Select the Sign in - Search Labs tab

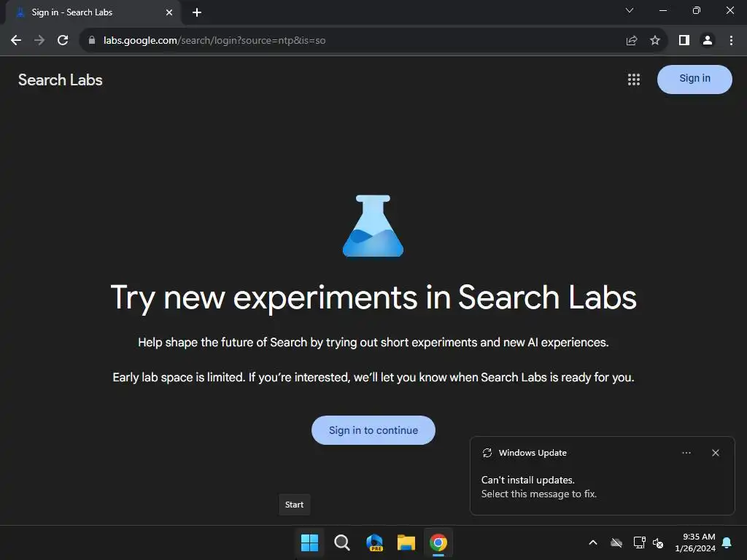click(93, 12)
